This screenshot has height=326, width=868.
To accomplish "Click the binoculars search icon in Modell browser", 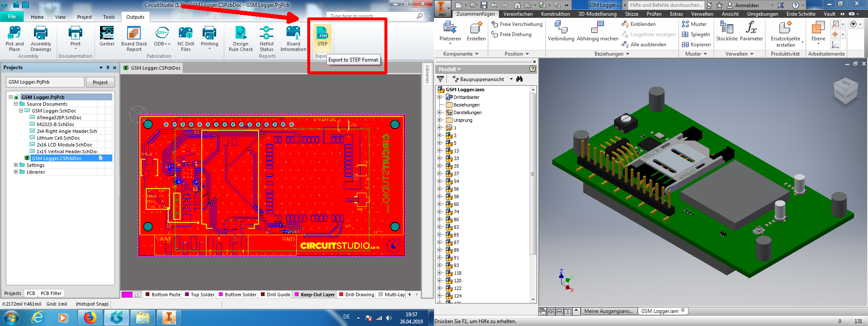I will (520, 79).
